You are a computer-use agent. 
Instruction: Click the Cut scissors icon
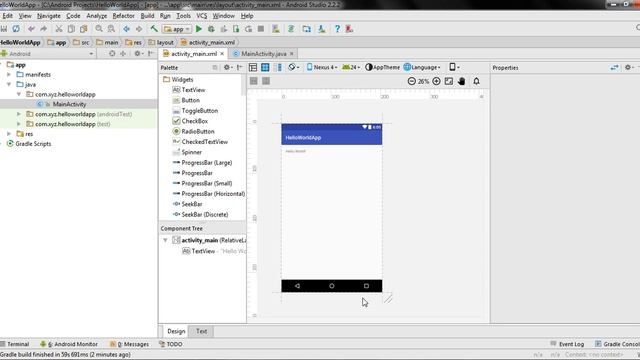tap(59, 29)
